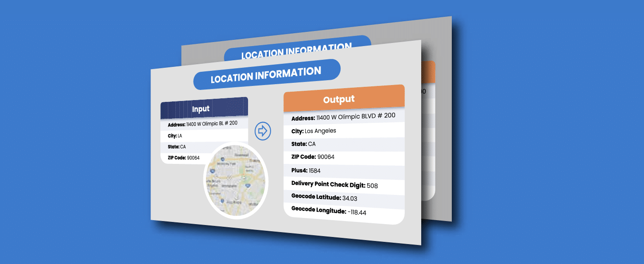644x264 pixels.
Task: Click Geocode Latitude: 34.03 row
Action: click(344, 198)
